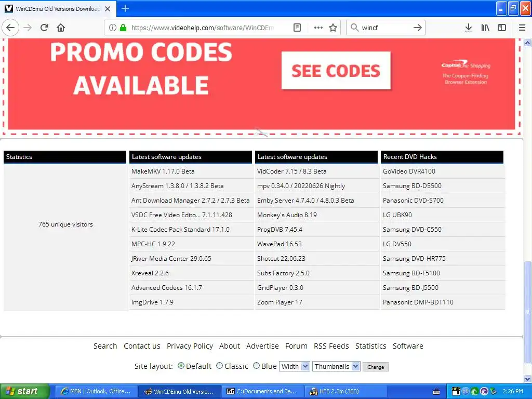Image resolution: width=532 pixels, height=399 pixels.
Task: Expand the Width dropdown
Action: (294, 366)
